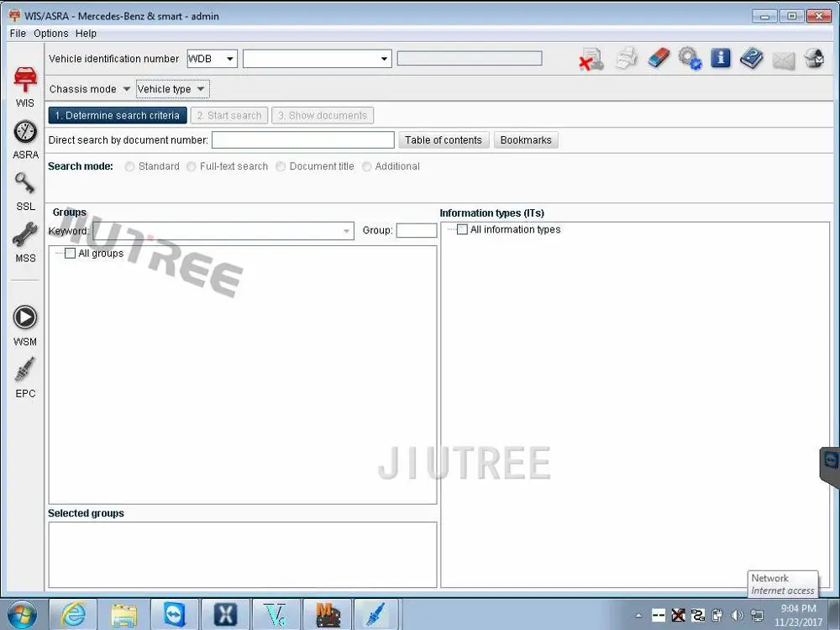Open the SSL key module
Image resolution: width=840 pixels, height=630 pixels.
tap(25, 192)
